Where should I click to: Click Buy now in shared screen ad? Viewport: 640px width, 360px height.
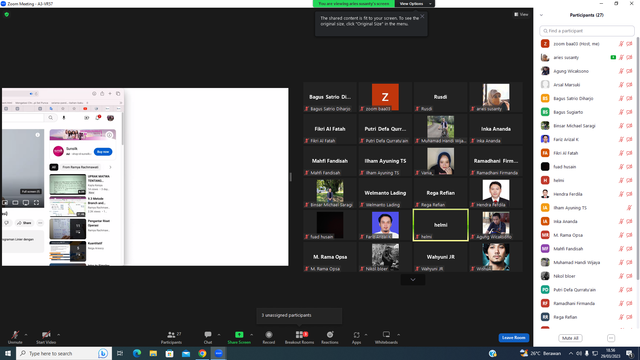pos(103,151)
